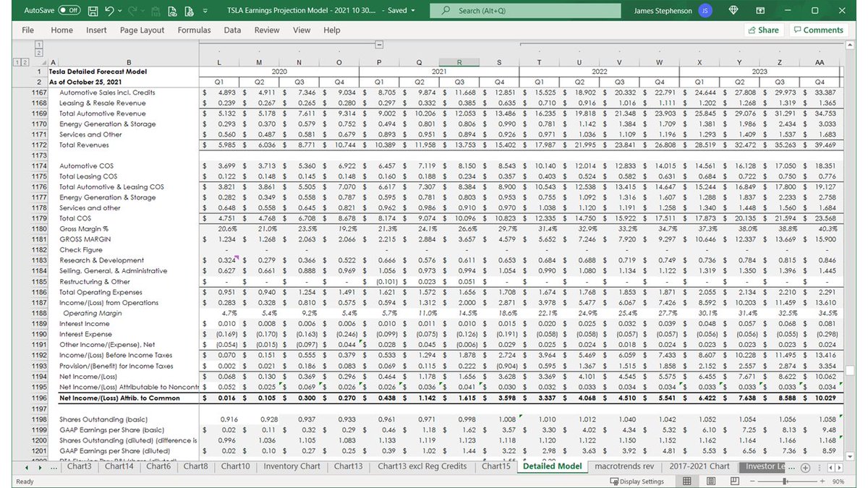This screenshot has width=868, height=488.
Task: Open the Formulas ribbon tab
Action: point(194,30)
